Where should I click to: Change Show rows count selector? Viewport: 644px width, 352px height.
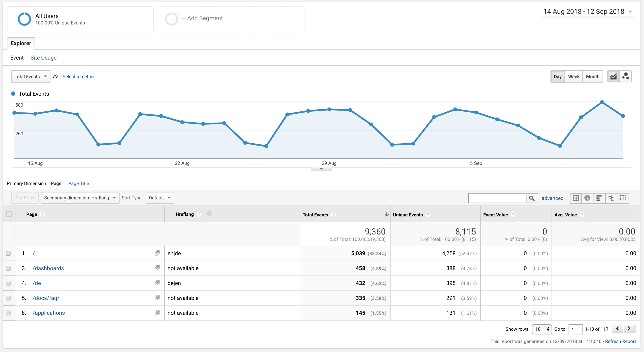(542, 329)
